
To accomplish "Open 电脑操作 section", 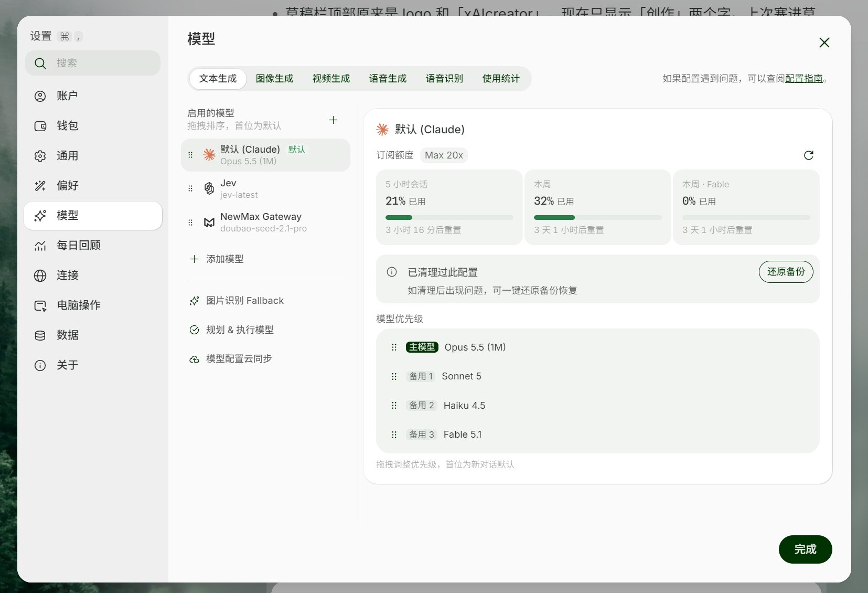I will coord(93,305).
